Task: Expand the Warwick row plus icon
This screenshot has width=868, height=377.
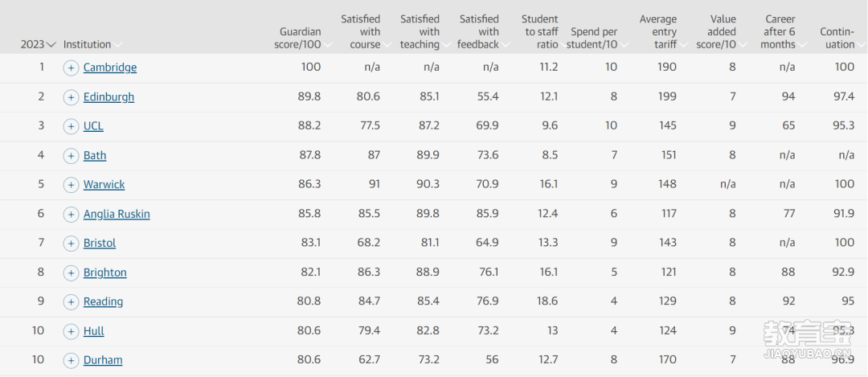Action: 71,185
